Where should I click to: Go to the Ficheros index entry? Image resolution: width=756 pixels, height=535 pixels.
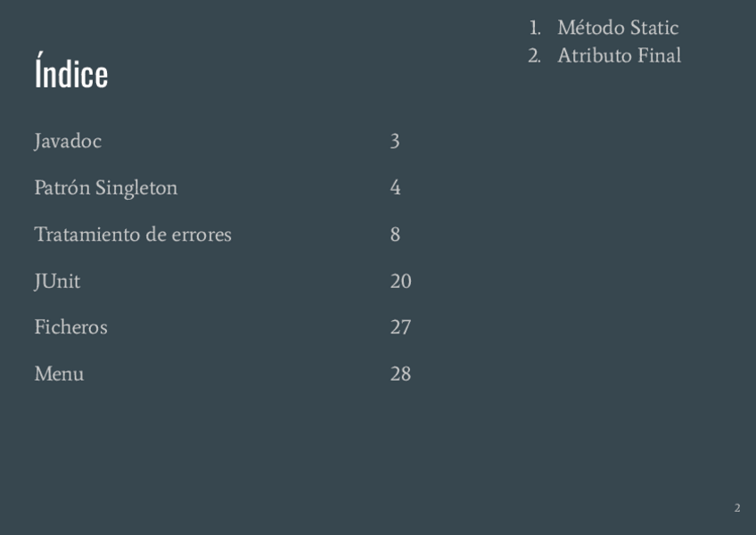pyautogui.click(x=70, y=327)
